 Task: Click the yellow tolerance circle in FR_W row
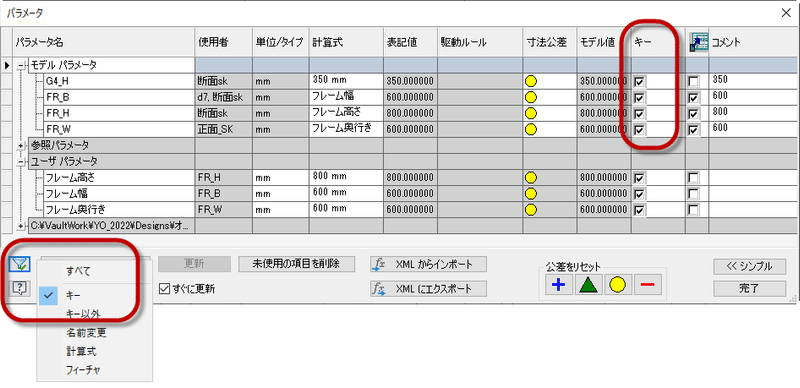pyautogui.click(x=531, y=130)
